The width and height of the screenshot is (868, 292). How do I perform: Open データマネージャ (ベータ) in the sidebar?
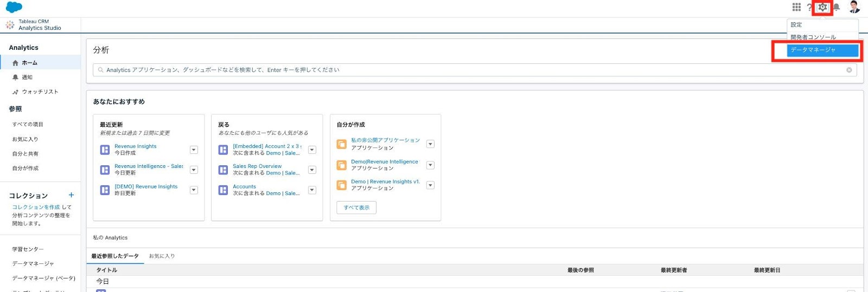44,278
